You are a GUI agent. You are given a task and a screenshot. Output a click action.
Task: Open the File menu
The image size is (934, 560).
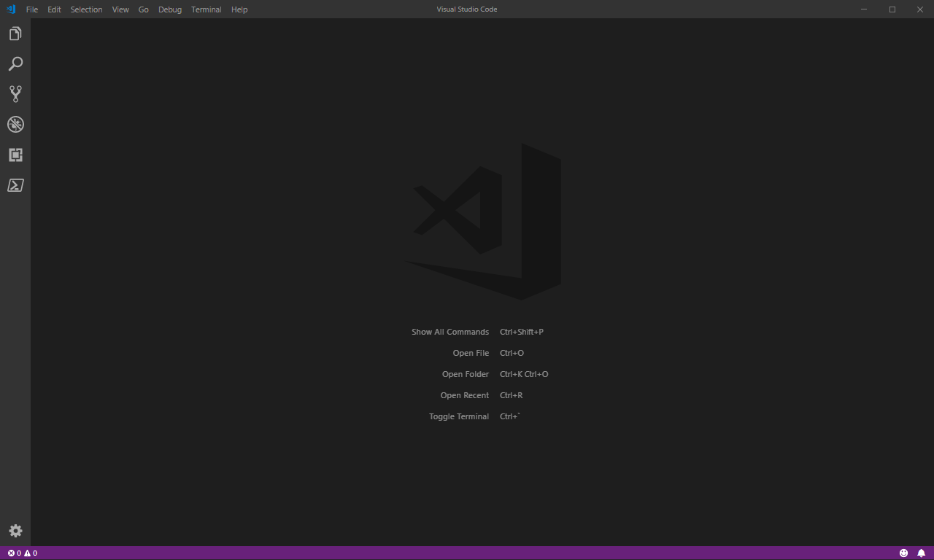pos(32,9)
